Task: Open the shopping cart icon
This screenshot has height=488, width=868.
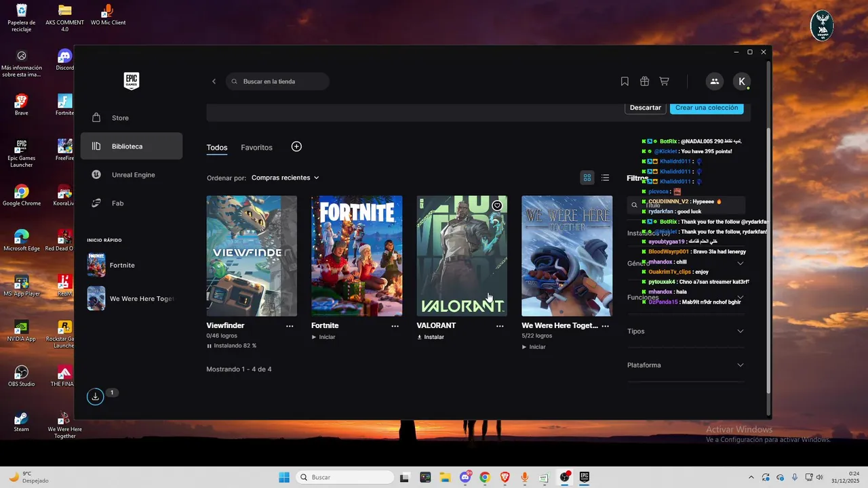Action: [664, 81]
